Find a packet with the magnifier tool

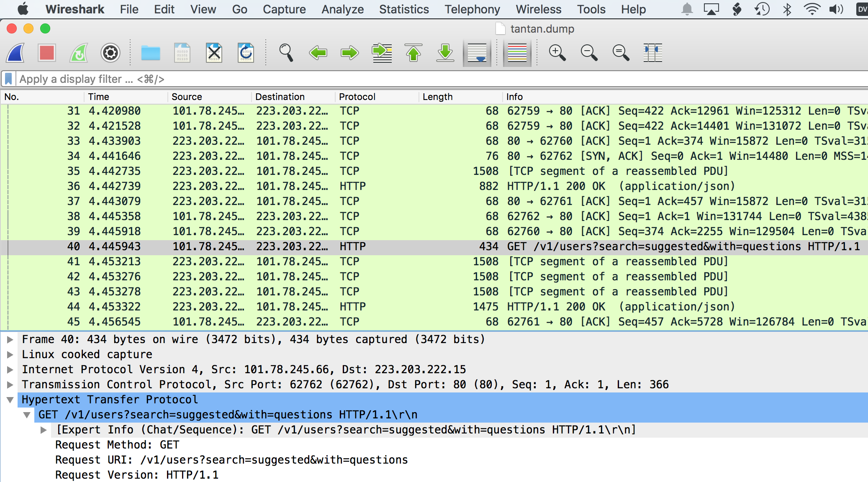click(286, 53)
